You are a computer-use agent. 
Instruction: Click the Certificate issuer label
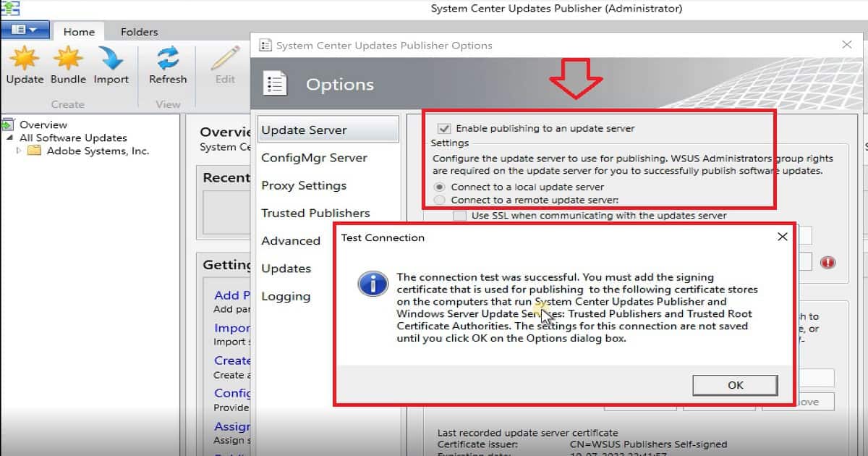[x=477, y=444]
